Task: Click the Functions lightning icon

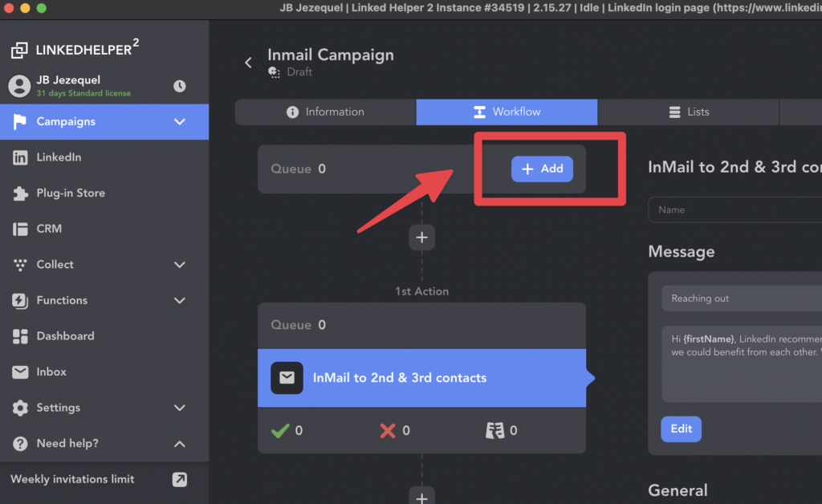Action: pyautogui.click(x=20, y=300)
